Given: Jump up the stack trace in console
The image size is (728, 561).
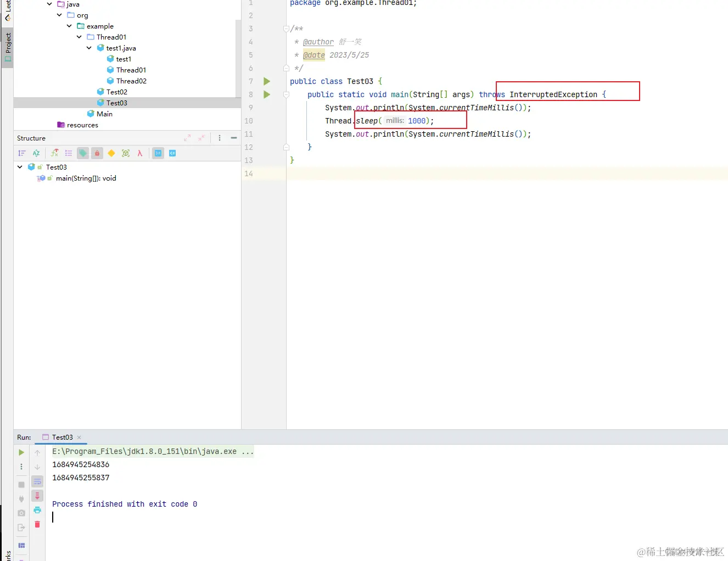Looking at the screenshot, I should [37, 452].
